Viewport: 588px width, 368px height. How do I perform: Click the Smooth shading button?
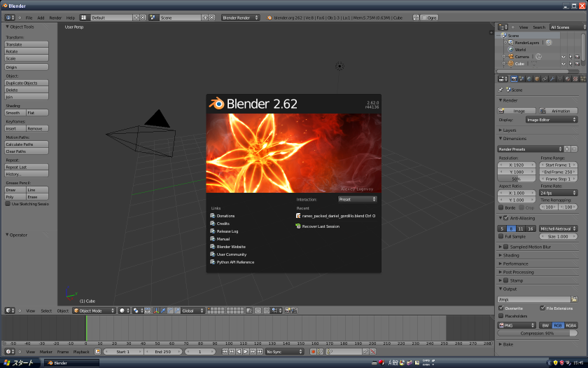point(15,113)
